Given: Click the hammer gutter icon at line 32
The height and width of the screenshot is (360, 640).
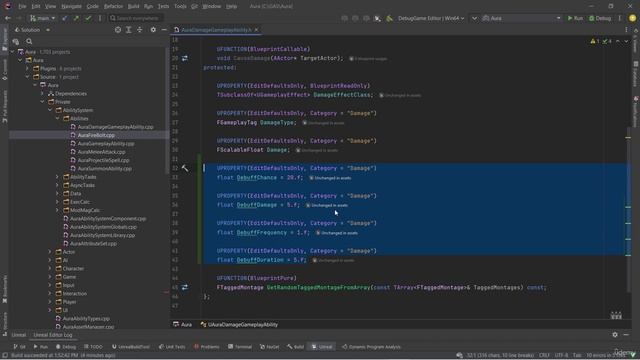Looking at the screenshot, I should [185, 168].
